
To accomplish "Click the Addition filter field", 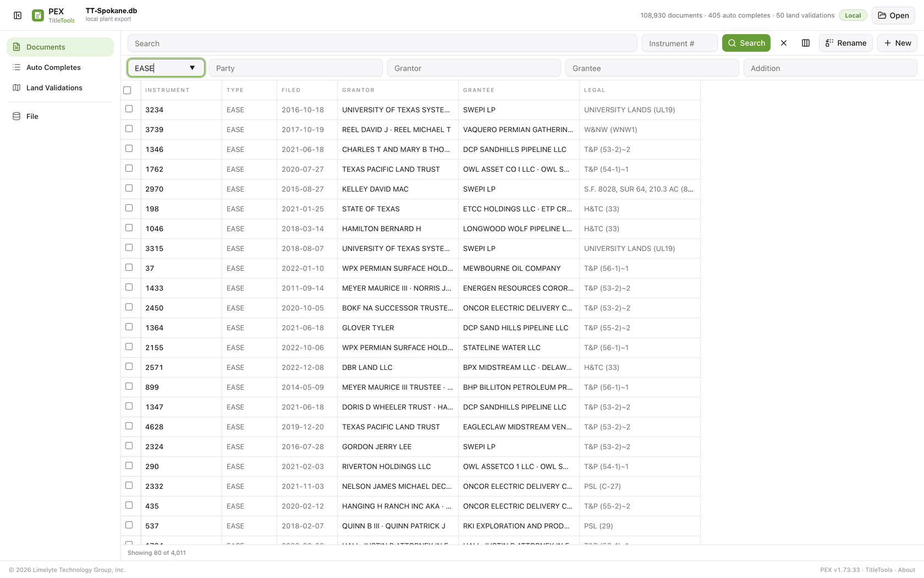I will [x=831, y=68].
